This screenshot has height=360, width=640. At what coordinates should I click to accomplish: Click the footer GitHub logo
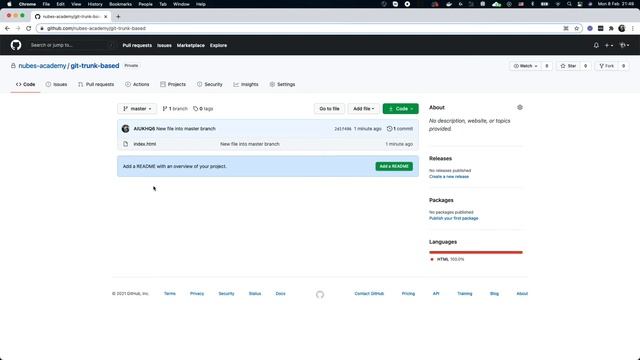320,294
